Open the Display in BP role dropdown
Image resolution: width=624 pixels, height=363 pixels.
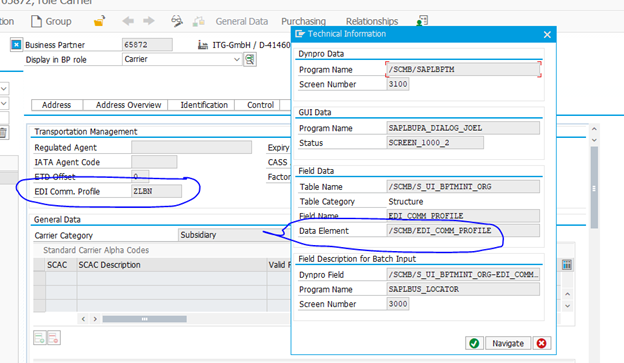click(237, 59)
